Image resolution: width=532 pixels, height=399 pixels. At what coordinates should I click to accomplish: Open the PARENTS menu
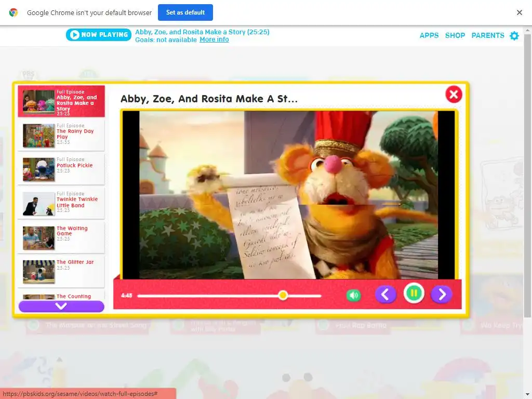[487, 35]
